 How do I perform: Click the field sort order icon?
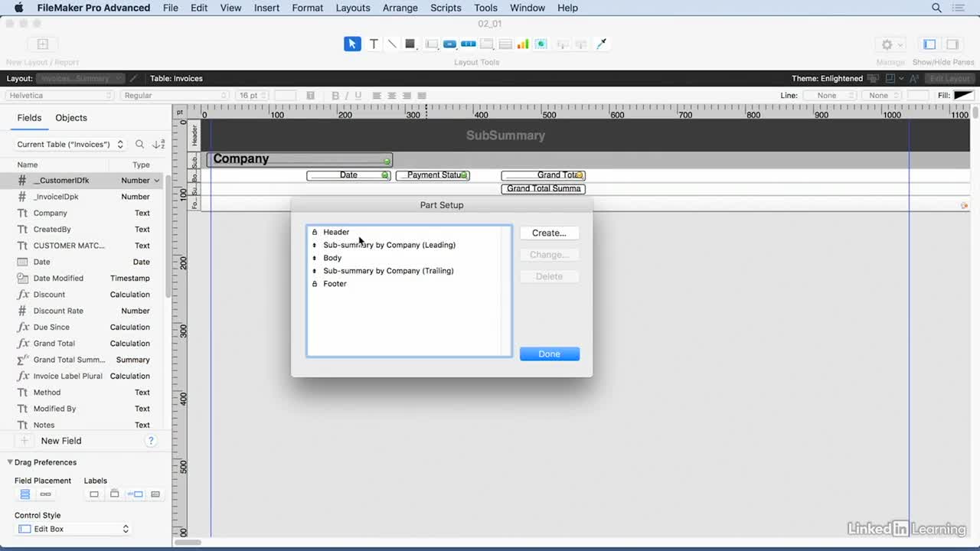pos(158,144)
